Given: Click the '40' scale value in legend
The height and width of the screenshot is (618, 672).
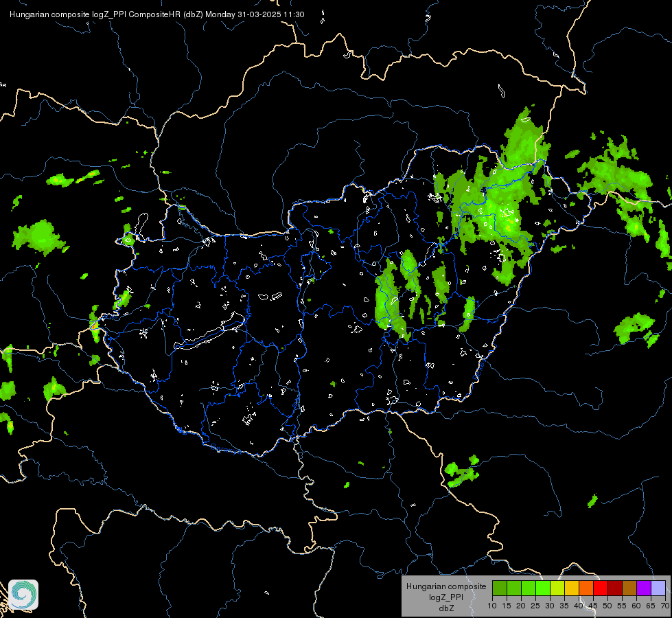Looking at the screenshot, I should (579, 606).
